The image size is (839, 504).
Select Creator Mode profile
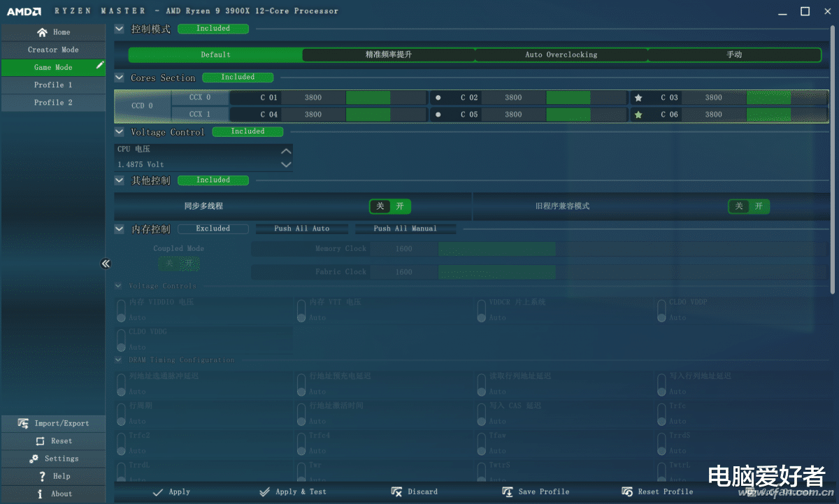click(53, 50)
